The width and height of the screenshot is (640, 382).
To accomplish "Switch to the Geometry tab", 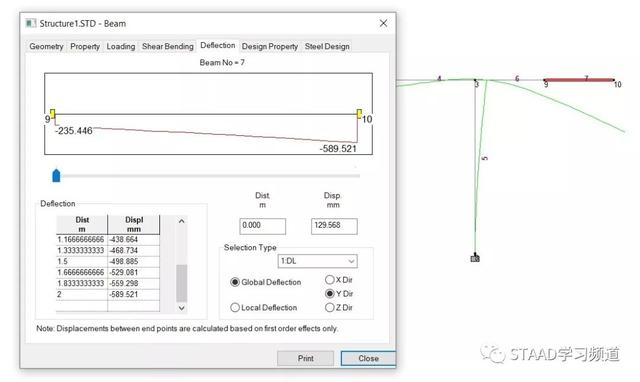I will pyautogui.click(x=46, y=47).
